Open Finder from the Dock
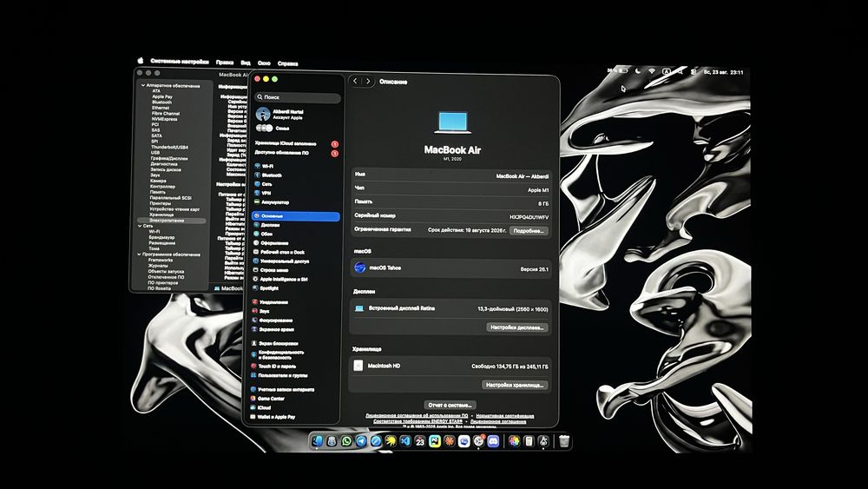 [317, 441]
